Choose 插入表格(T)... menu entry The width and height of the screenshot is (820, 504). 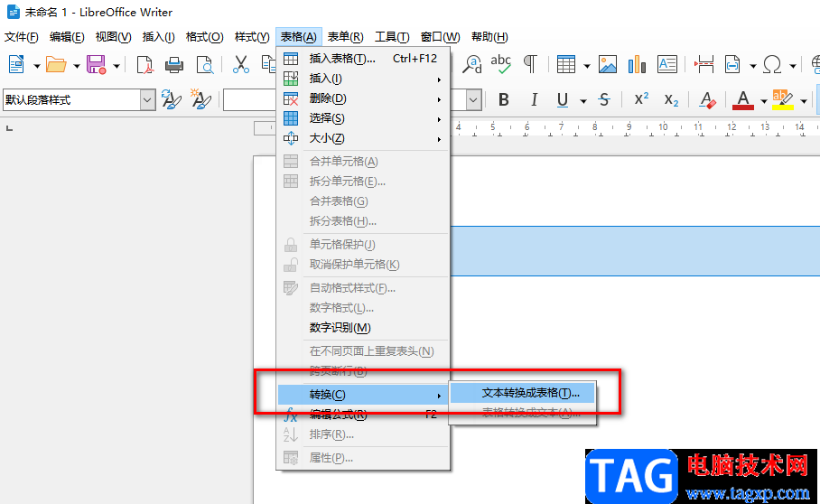pos(363,59)
